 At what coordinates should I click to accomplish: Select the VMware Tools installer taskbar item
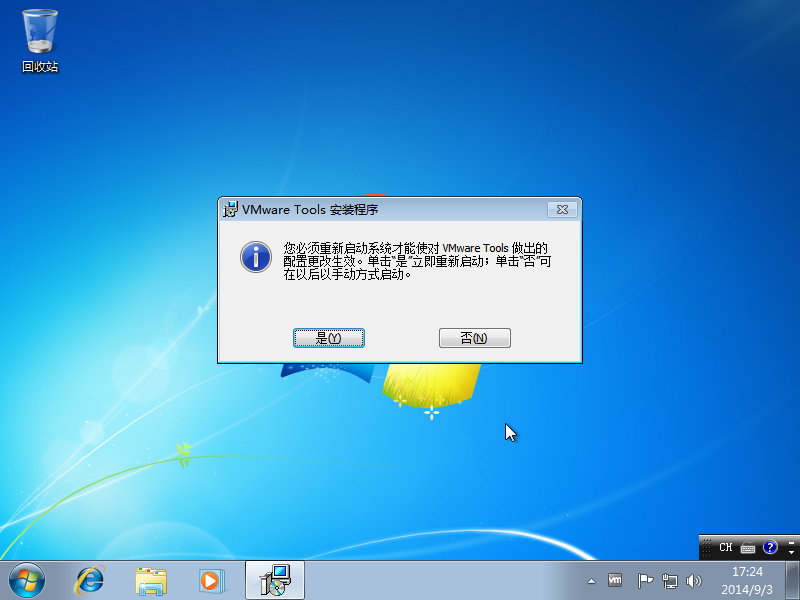(x=275, y=580)
